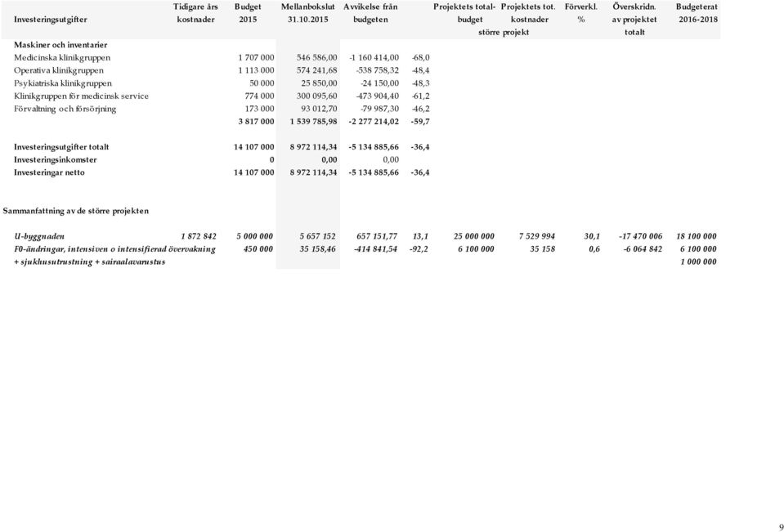The image size is (784, 532).
Task: Click percentage -61,2 for medicinsk service
Action: pos(420,96)
